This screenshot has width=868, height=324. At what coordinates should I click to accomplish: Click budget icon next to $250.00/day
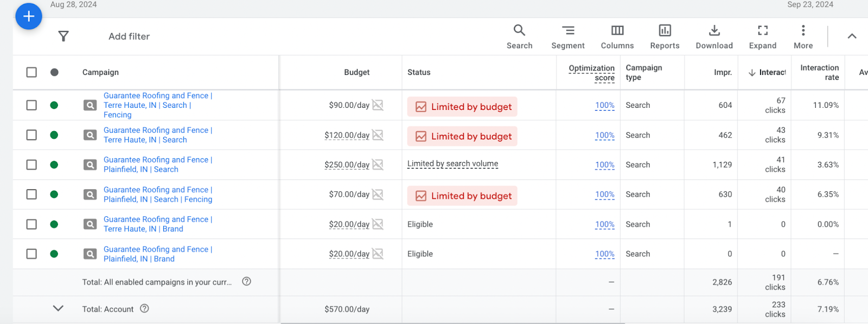coord(378,165)
